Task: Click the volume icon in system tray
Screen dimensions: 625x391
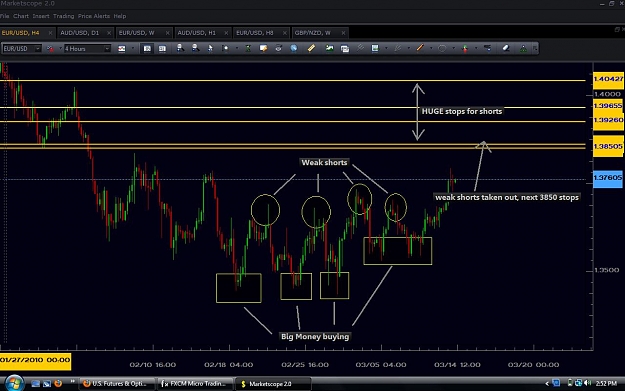Action: click(x=587, y=383)
